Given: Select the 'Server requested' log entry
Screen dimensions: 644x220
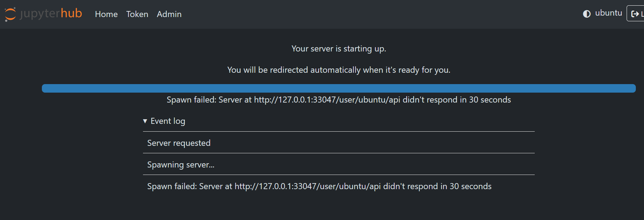Looking at the screenshot, I should tap(338, 143).
